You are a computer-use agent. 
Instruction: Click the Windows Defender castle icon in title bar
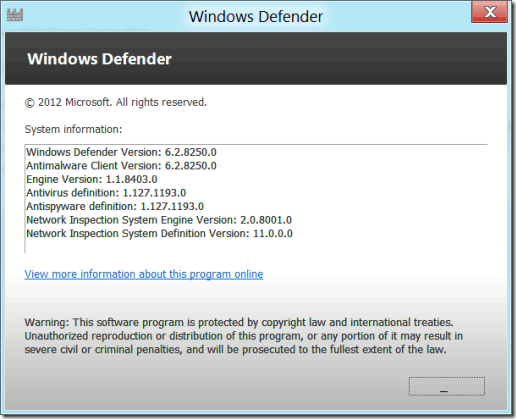coord(15,15)
